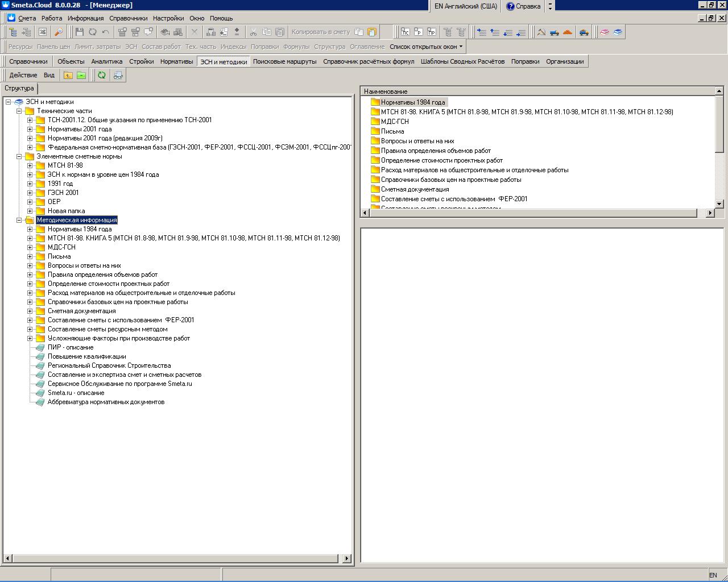This screenshot has width=728, height=582.
Task: Click the Справка help button
Action: pos(523,6)
